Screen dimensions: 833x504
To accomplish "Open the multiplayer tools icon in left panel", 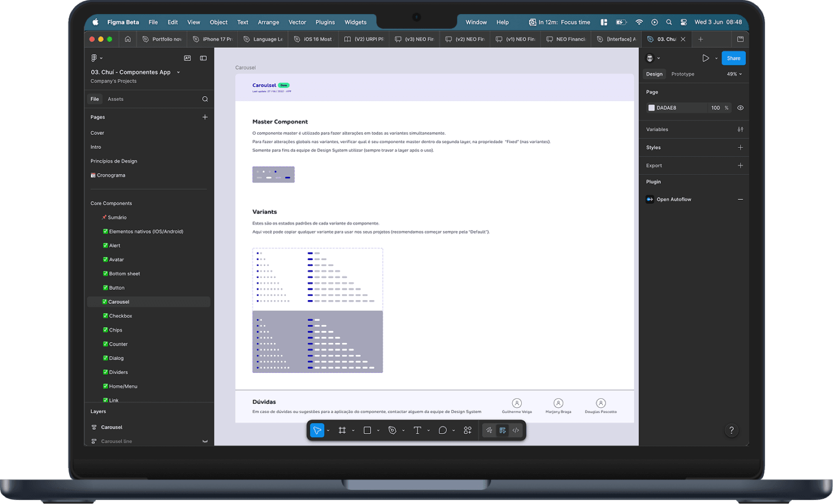I will (x=187, y=58).
